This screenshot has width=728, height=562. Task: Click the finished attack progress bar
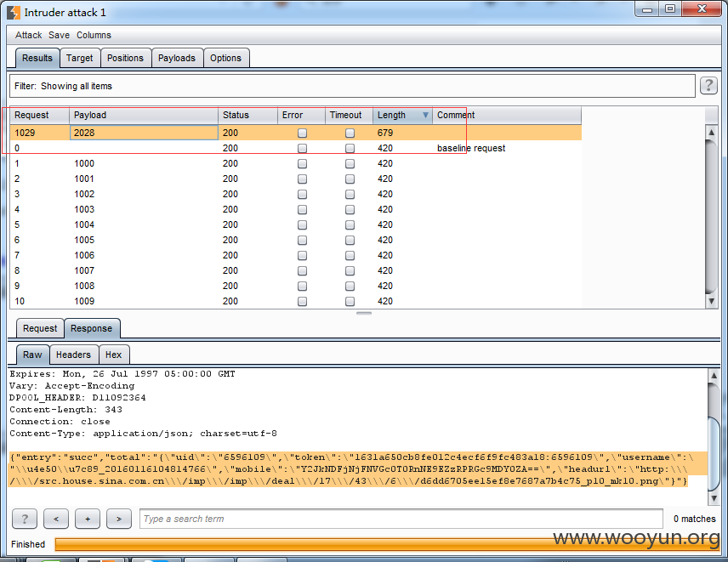click(x=387, y=544)
